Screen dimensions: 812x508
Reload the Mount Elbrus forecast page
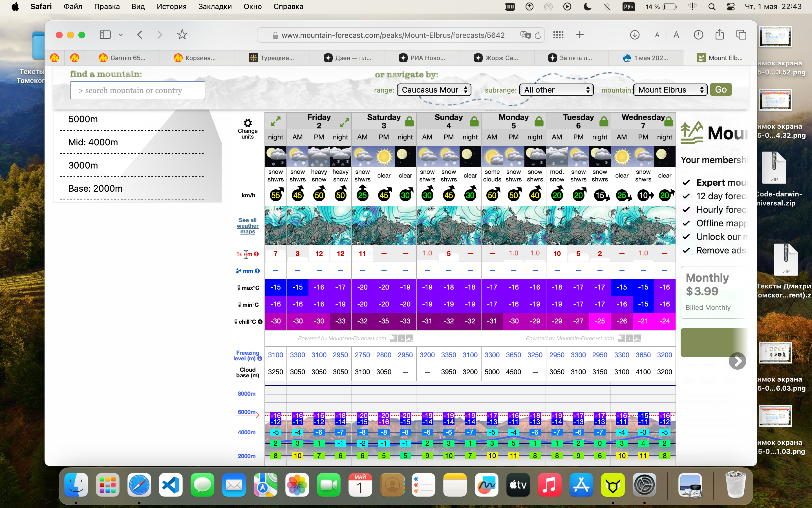click(x=538, y=35)
